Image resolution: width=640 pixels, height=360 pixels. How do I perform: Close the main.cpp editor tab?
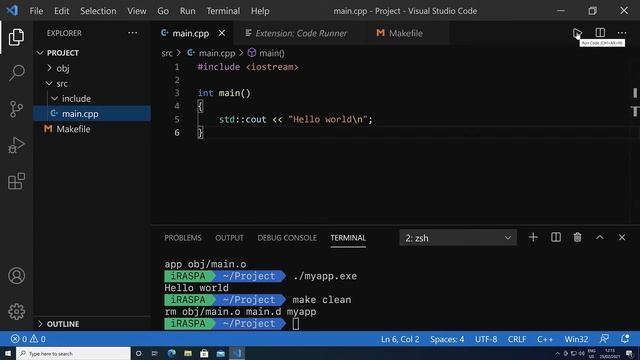[222, 33]
